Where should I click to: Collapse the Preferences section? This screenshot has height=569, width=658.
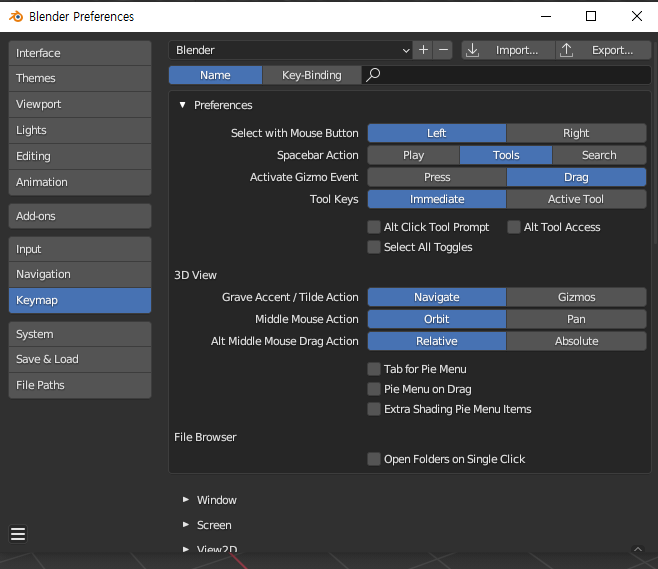[x=183, y=105]
